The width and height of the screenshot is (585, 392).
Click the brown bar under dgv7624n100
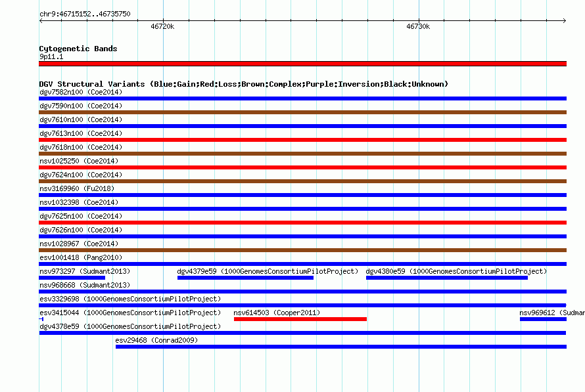click(302, 181)
